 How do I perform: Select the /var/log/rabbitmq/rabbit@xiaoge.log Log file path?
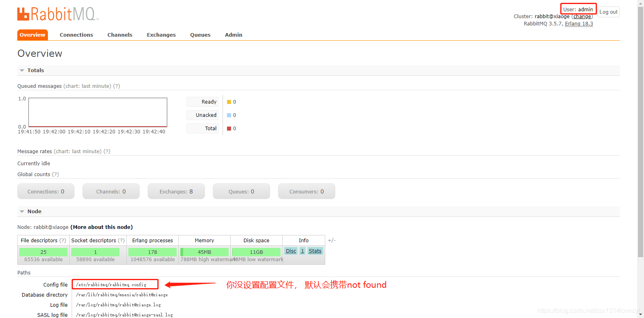118,305
